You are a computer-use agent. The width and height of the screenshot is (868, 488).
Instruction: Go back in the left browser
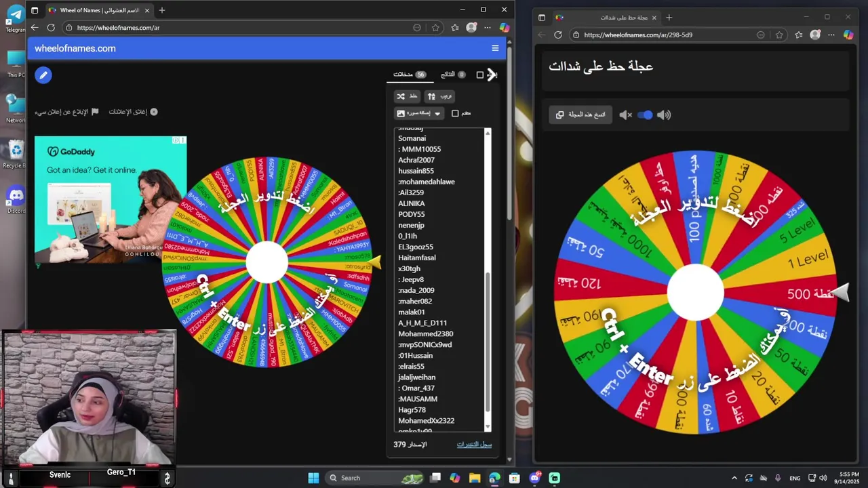(x=35, y=28)
